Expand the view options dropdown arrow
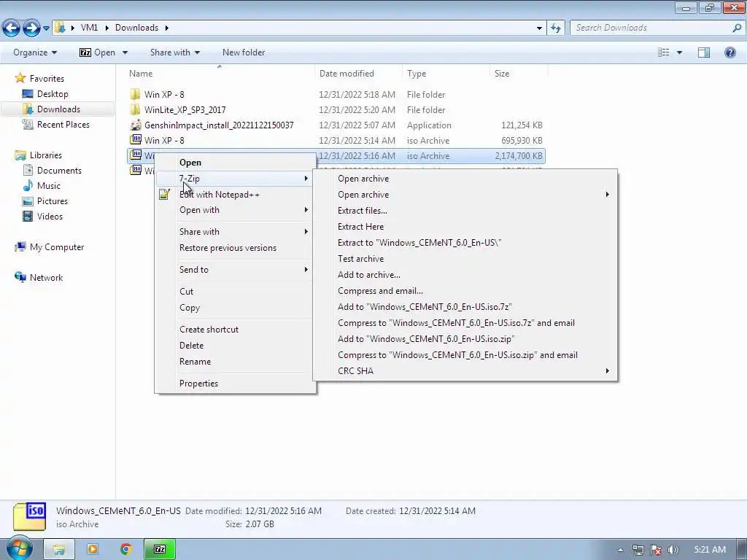Viewport: 747px width, 560px height. point(679,52)
